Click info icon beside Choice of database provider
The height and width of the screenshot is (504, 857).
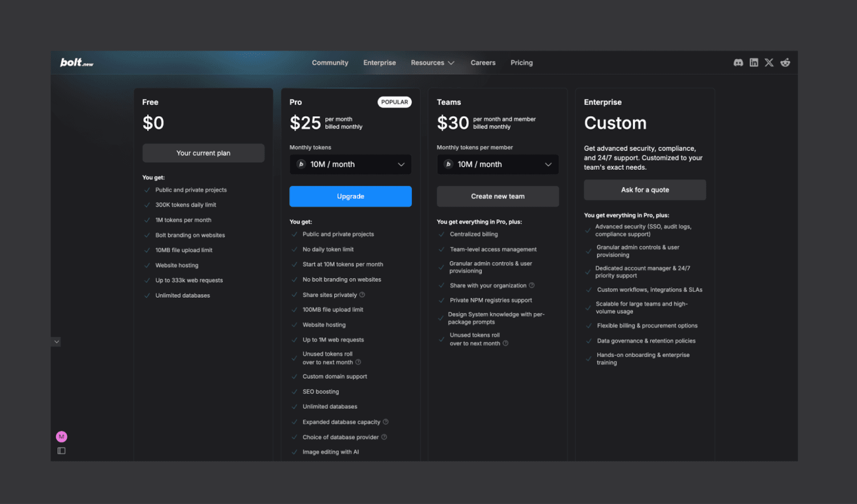tap(384, 437)
